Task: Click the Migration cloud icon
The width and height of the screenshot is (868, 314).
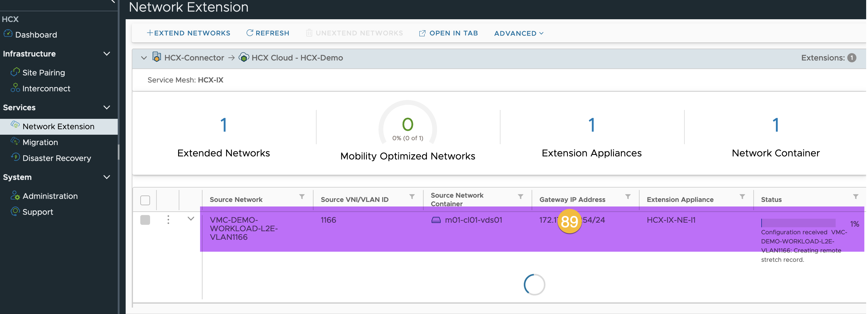Action: (x=15, y=141)
